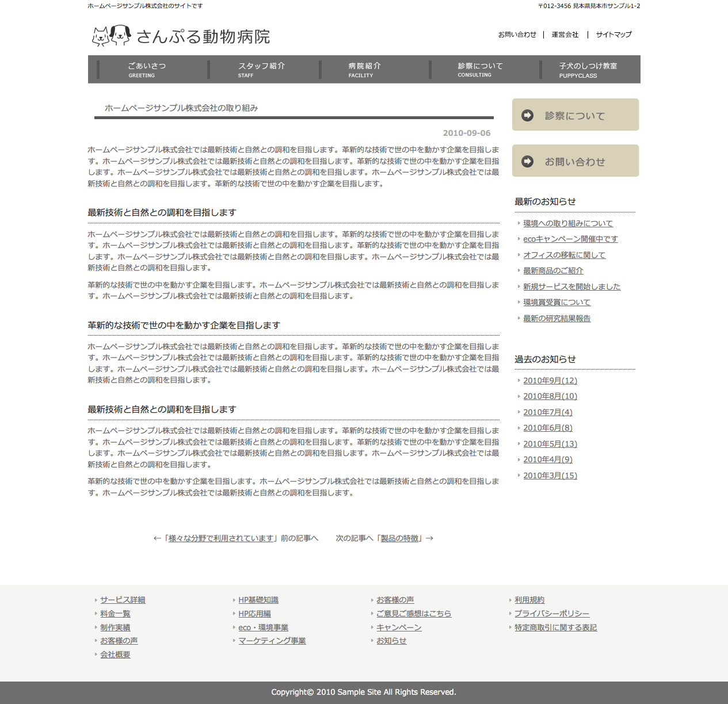Open news item 環境への取り組みについて
Screen dimensions: 728x704
[567, 223]
